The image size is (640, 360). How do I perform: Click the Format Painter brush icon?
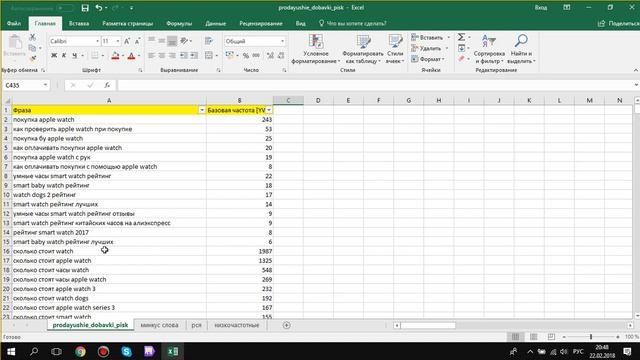33,59
